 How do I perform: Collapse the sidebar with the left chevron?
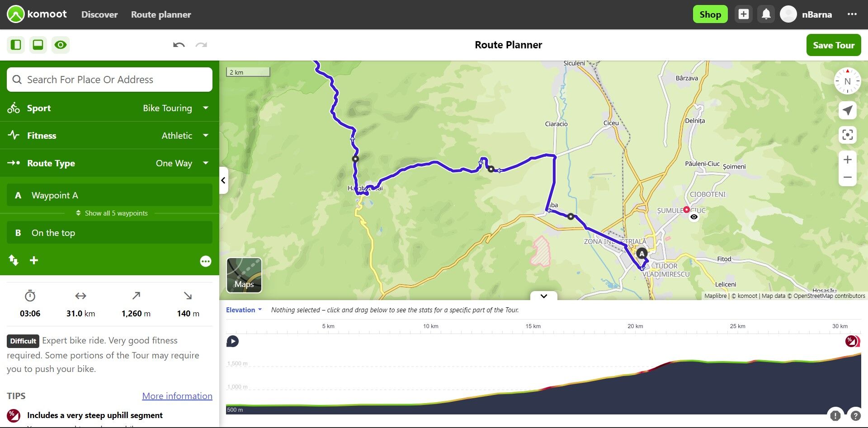[x=223, y=180]
